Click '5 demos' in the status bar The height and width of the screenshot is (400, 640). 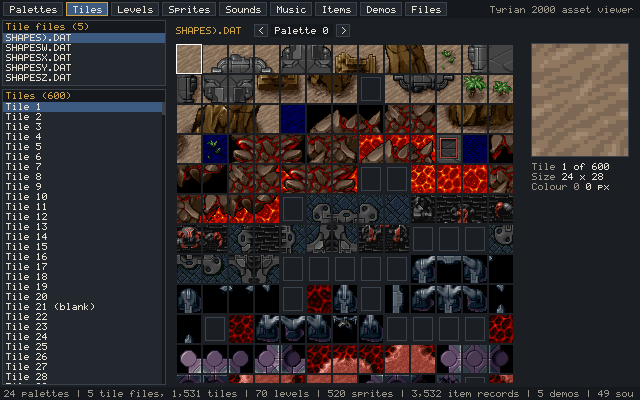(558, 394)
